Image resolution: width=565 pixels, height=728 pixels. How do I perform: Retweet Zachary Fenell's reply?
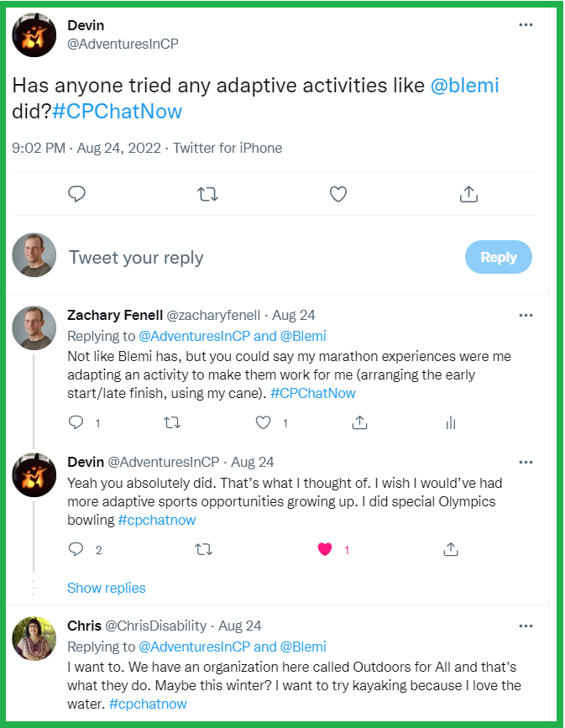click(172, 422)
